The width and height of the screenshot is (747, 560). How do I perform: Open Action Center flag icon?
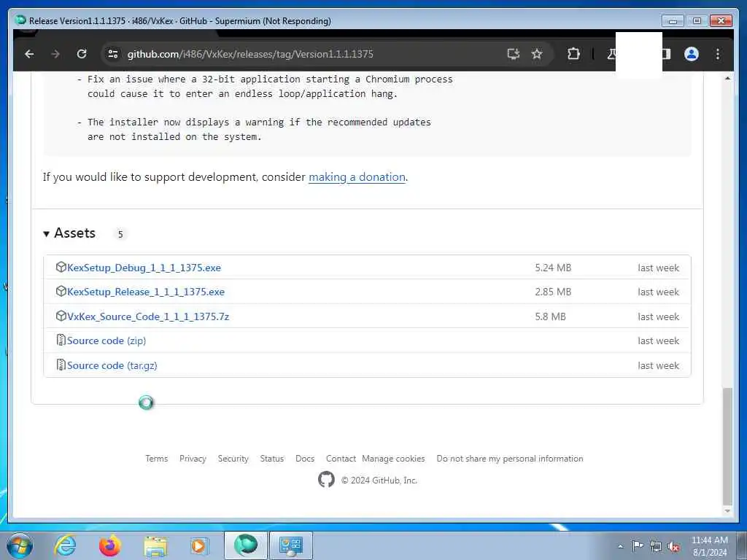click(638, 545)
